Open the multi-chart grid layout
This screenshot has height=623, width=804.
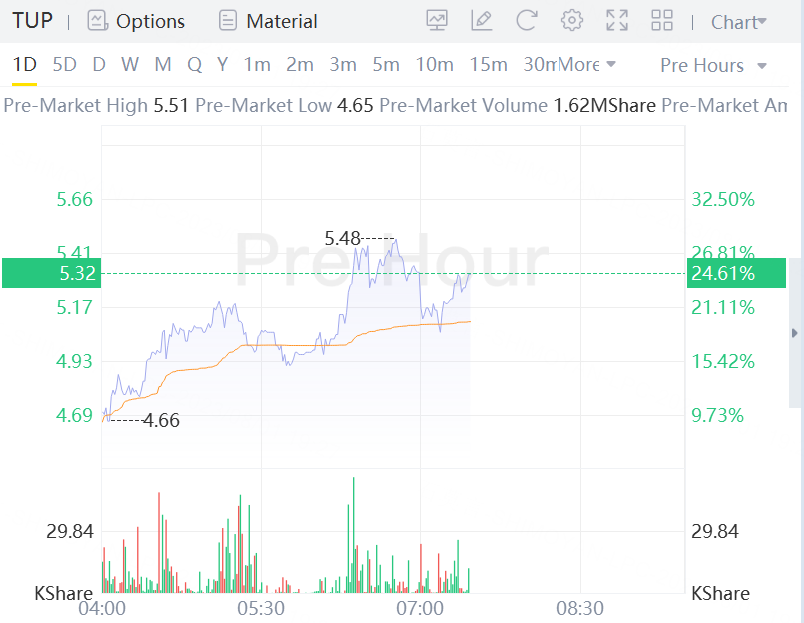pyautogui.click(x=662, y=20)
